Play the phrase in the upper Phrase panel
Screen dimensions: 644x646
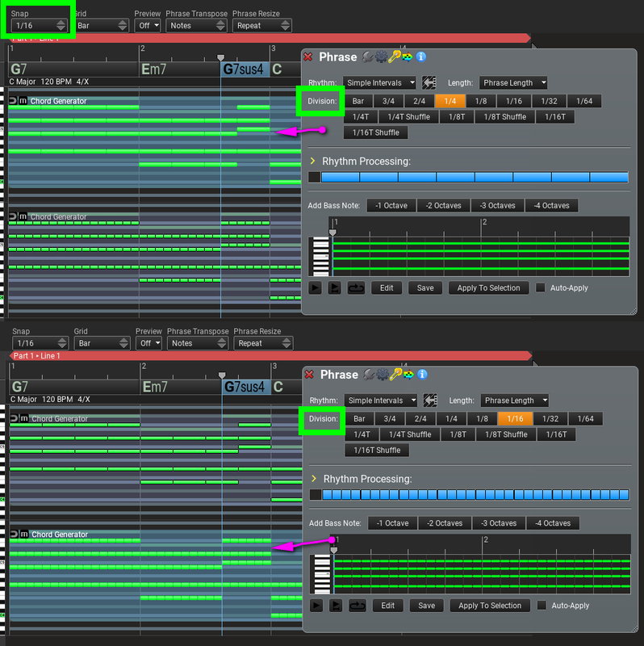315,288
